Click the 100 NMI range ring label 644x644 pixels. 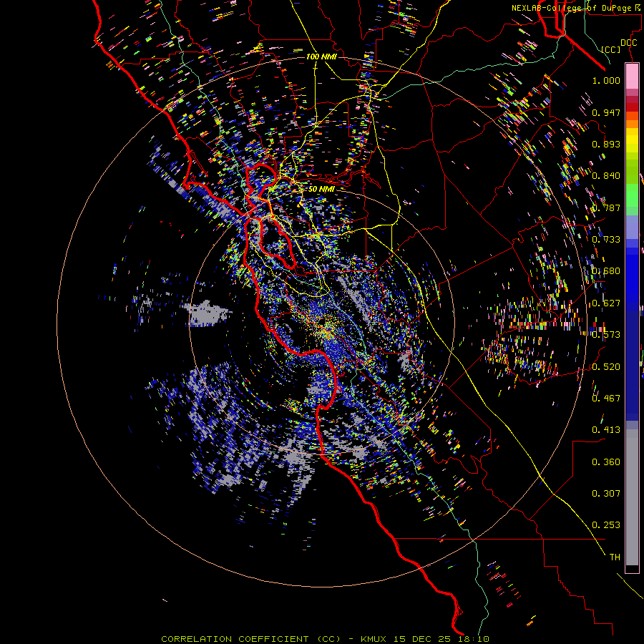pos(321,57)
